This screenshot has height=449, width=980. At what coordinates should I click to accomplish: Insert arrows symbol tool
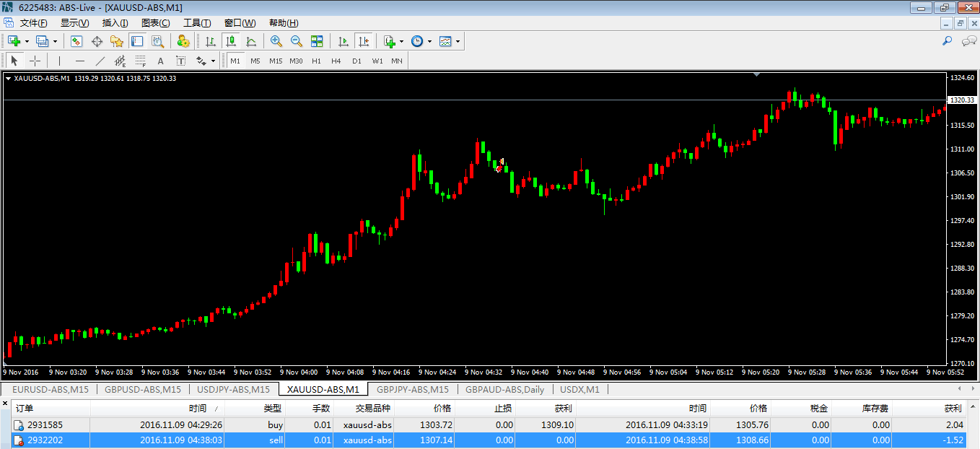201,61
